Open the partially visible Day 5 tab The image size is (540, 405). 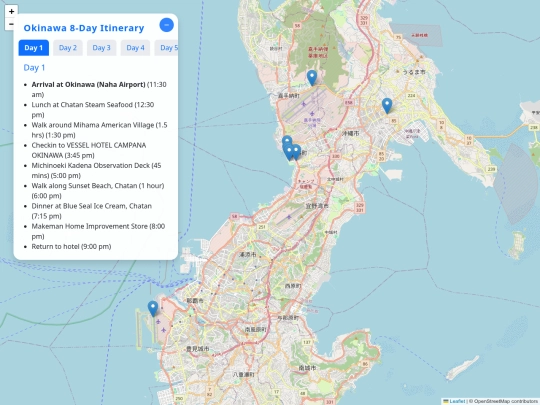tap(167, 48)
